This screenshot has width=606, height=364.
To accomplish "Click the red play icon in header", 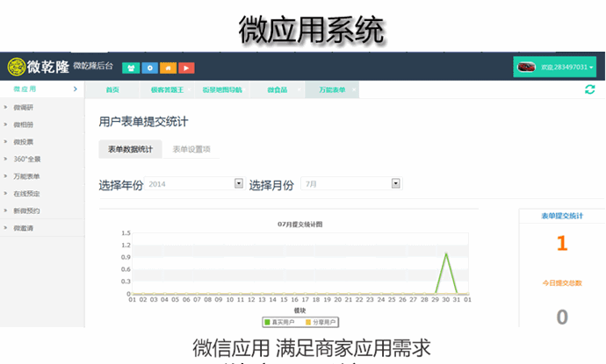I will click(x=186, y=68).
